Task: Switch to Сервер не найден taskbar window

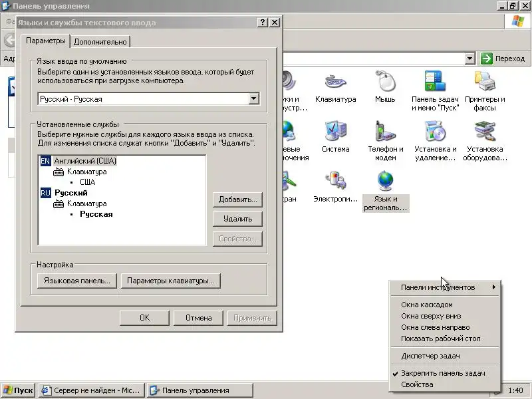Action: click(x=92, y=390)
